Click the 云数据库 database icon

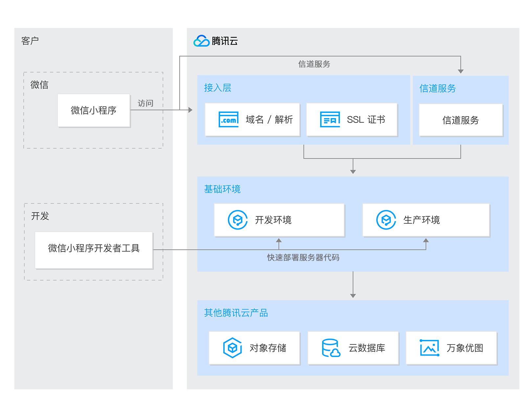(331, 348)
